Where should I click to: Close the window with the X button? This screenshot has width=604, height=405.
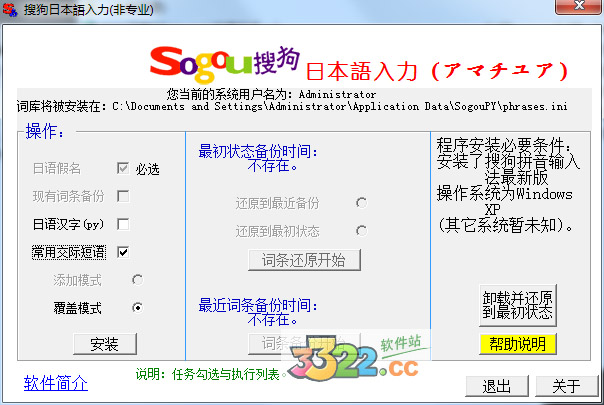(578, 6)
